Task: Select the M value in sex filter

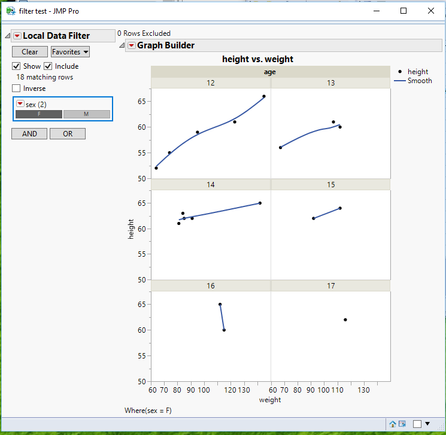Action: tap(87, 114)
